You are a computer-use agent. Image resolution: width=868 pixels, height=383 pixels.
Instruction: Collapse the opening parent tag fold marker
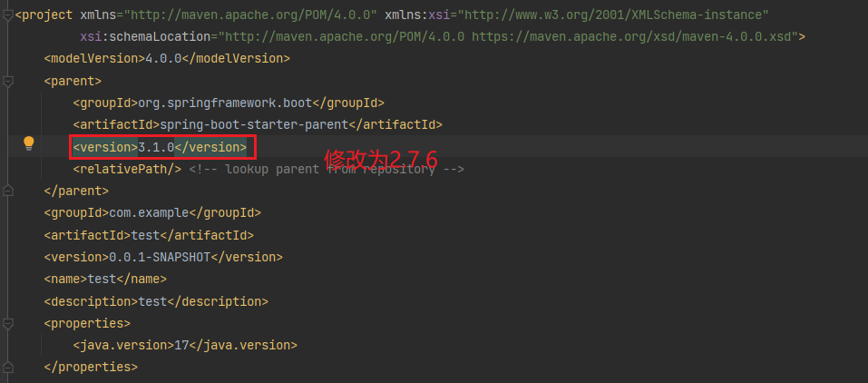[7, 82]
